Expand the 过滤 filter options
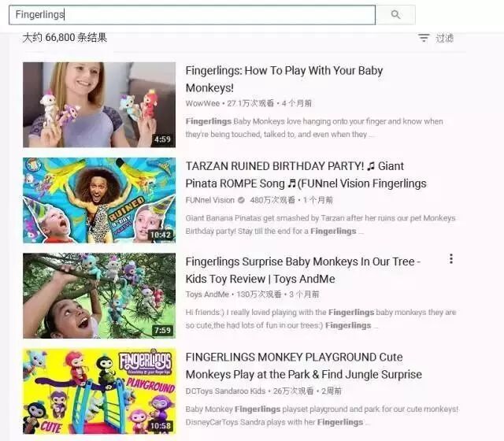Viewport: 504px width, 441px height. tap(444, 38)
